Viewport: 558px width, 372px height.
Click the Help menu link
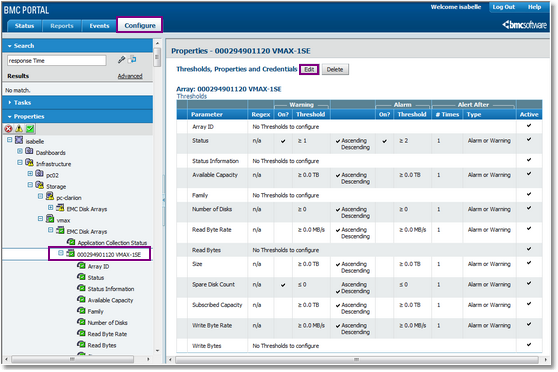click(534, 7)
